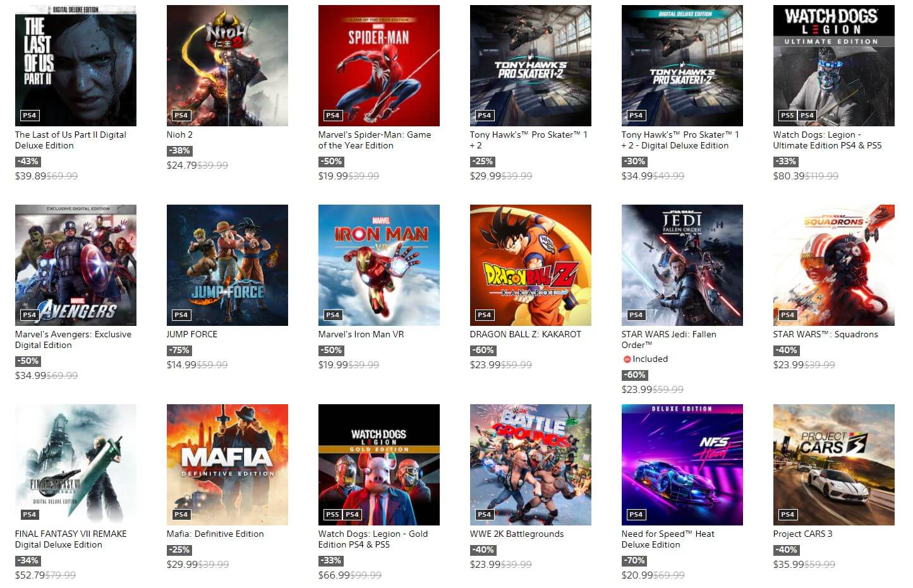The image size is (913, 588).
Task: Open Marvel's Avengers: Exclusive Digital Edition link
Action: [73, 340]
